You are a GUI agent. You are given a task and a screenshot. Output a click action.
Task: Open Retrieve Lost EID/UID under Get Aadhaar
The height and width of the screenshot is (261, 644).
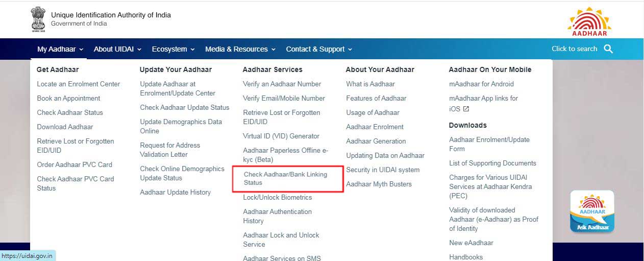(76, 146)
